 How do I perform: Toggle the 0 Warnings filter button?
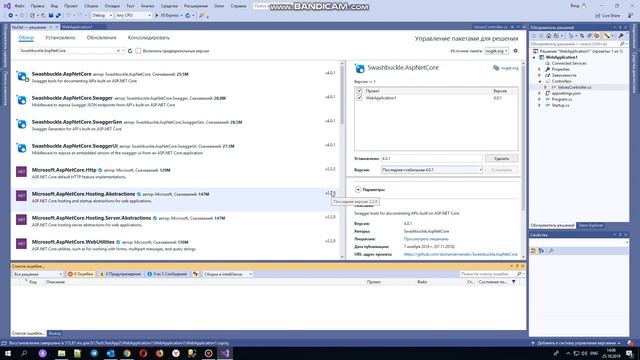point(121,274)
